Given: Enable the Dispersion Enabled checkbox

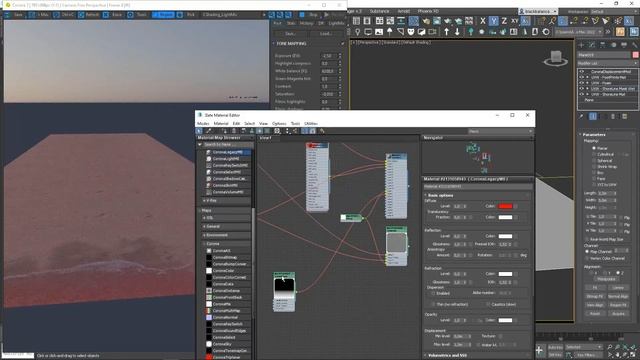Looking at the screenshot, I should (x=433, y=293).
